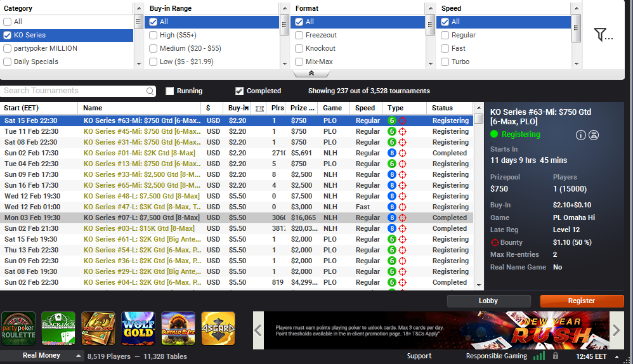Show next promotion banner arrow
The image size is (633, 364).
617,330
